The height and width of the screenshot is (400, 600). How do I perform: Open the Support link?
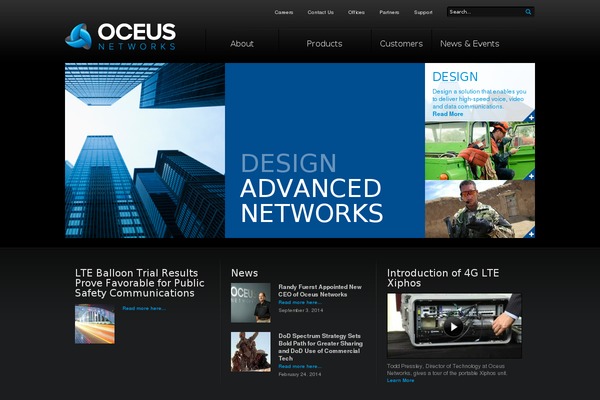[423, 12]
